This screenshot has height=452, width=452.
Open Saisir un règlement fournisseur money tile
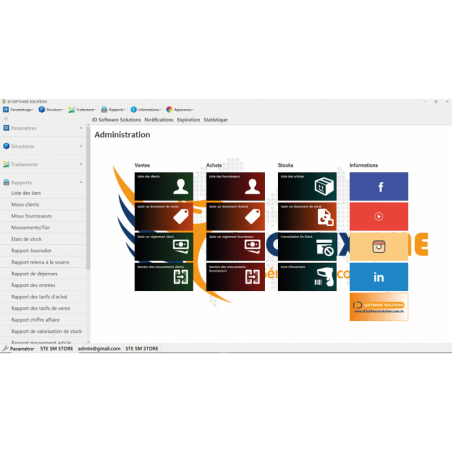point(235,247)
